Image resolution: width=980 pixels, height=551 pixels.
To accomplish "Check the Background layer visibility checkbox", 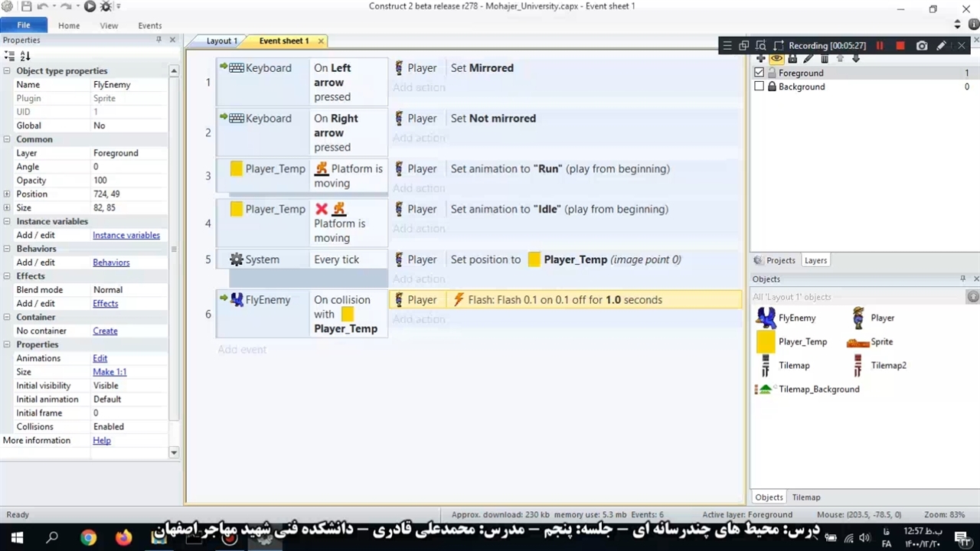I will (x=759, y=86).
